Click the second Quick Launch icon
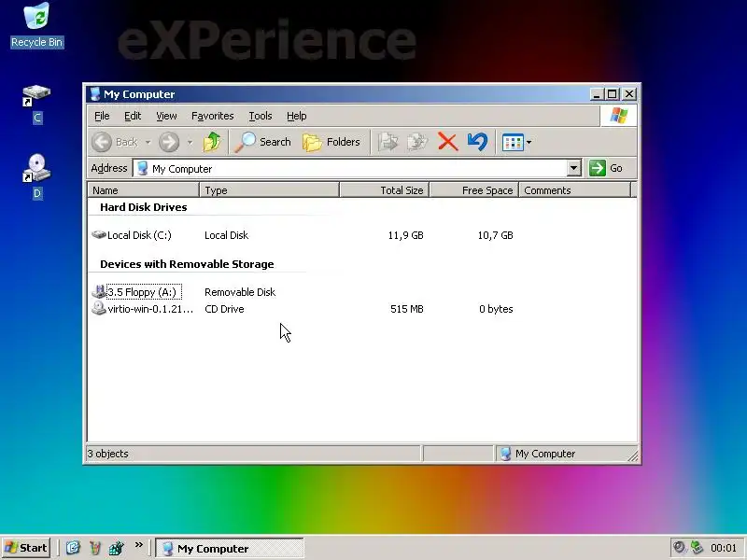 95,548
